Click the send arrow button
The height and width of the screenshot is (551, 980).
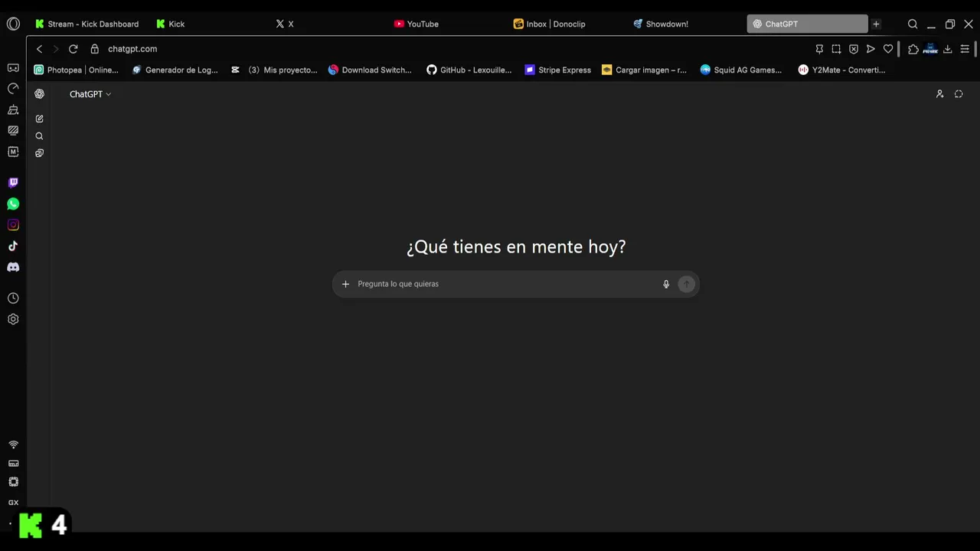click(x=686, y=284)
